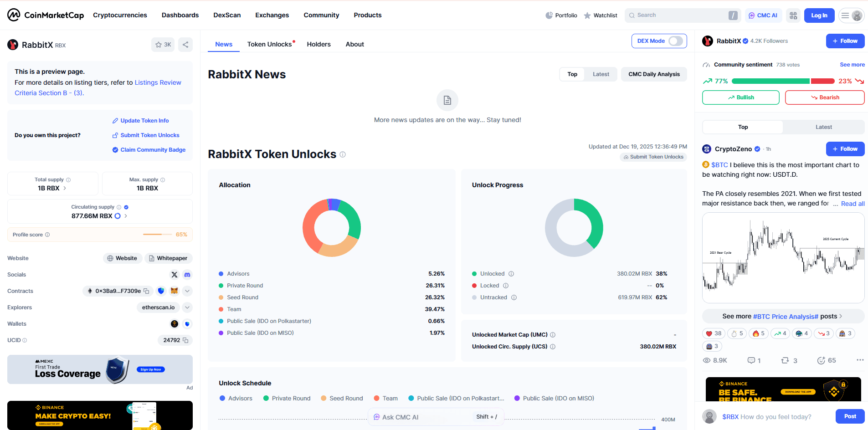The width and height of the screenshot is (868, 430).
Task: Click the heart reaction with 38
Action: pyautogui.click(x=714, y=333)
